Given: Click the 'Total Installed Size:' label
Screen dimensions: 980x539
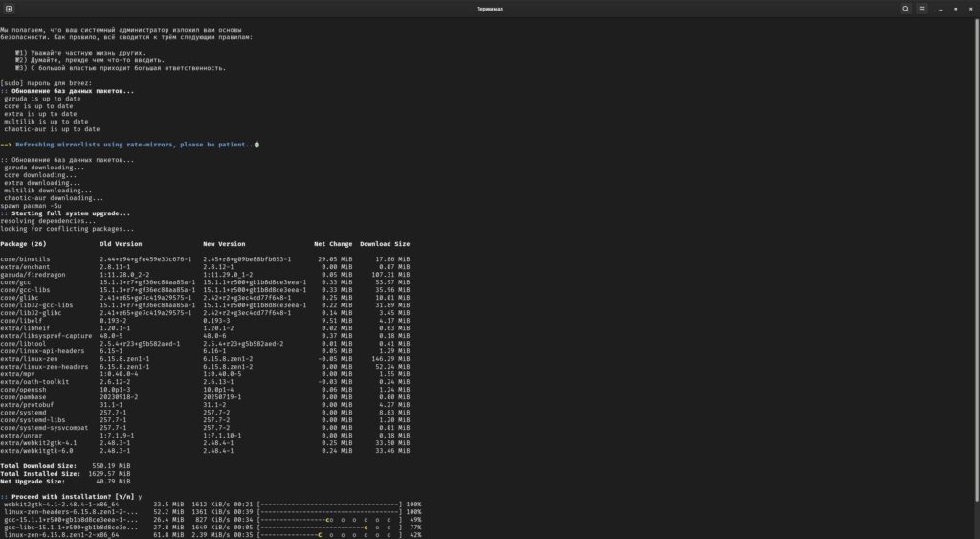Looking at the screenshot, I should (40, 474).
